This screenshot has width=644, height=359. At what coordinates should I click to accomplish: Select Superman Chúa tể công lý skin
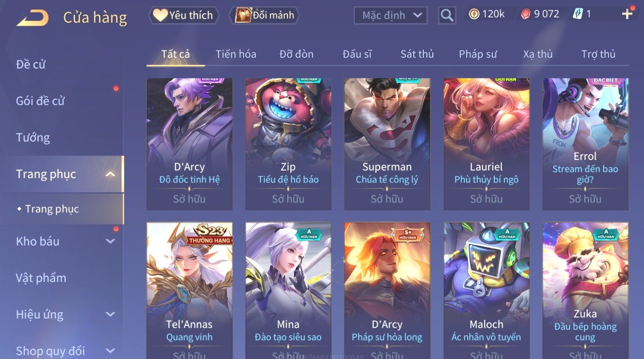pos(387,144)
